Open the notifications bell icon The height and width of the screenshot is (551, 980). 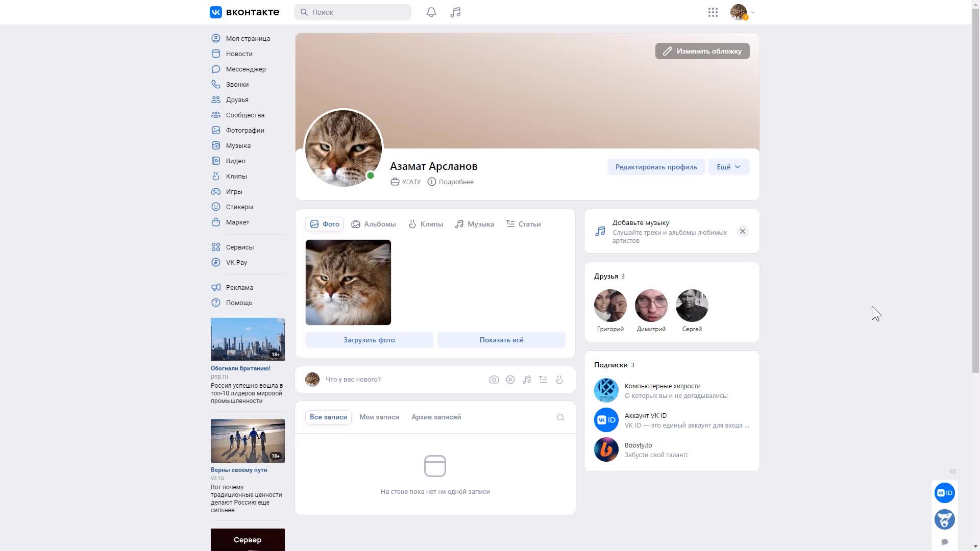431,12
